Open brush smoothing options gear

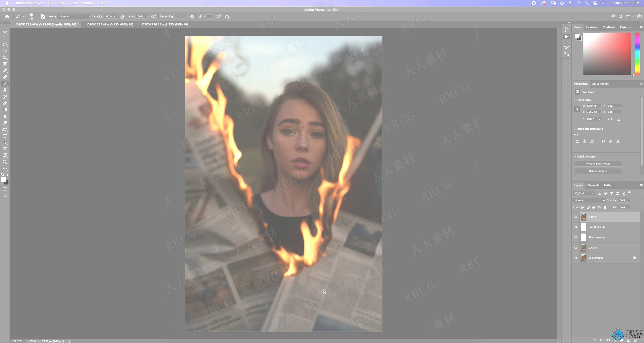[x=192, y=17]
